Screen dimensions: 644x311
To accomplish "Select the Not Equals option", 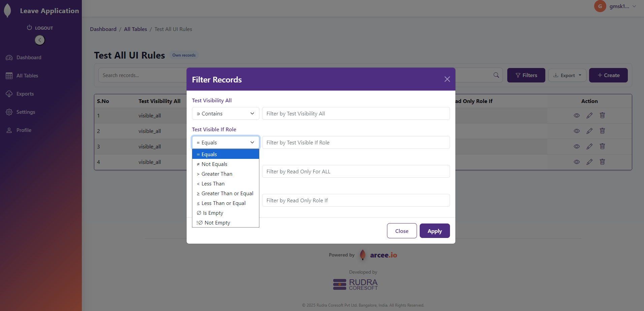I will (214, 164).
